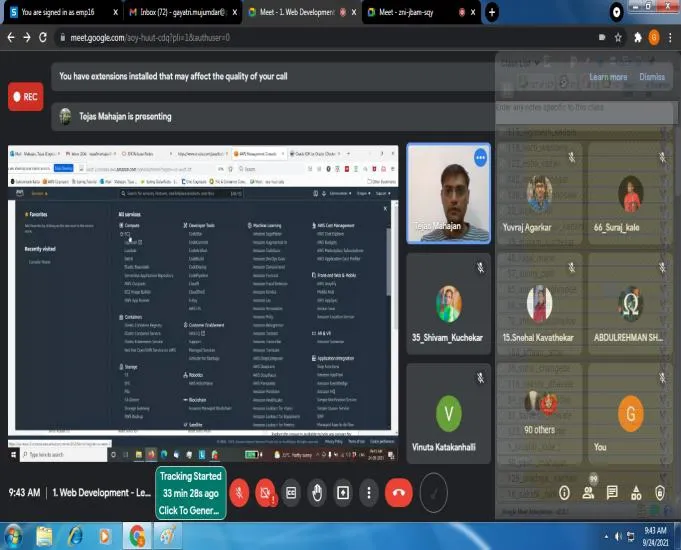This screenshot has width=681, height=550.
Task: Open Chrome browser menu three dots
Action: [x=670, y=38]
